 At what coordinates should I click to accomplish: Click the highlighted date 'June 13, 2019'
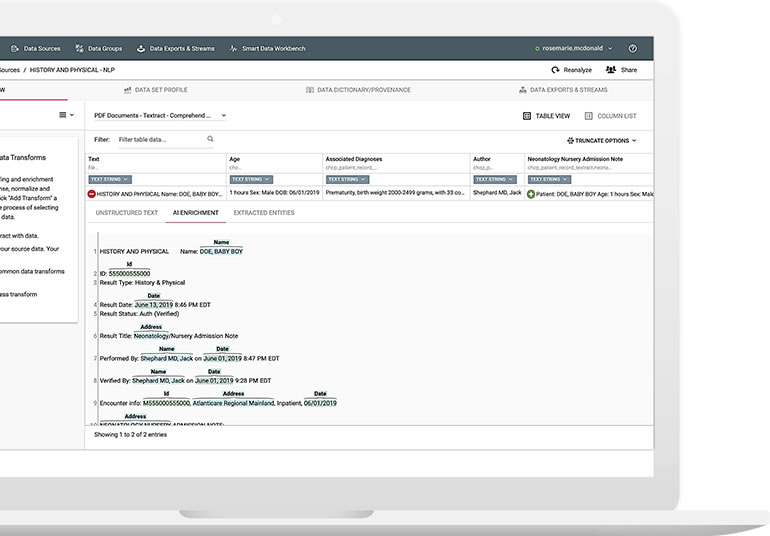tap(154, 305)
